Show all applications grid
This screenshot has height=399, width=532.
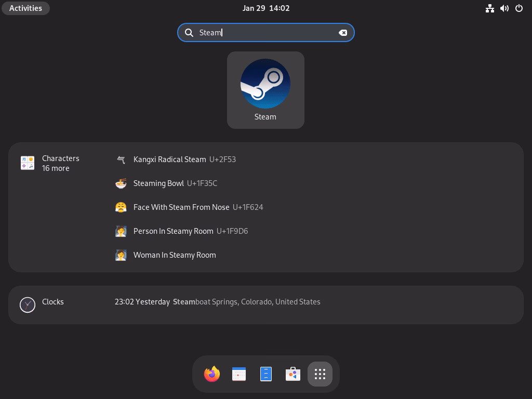click(320, 374)
